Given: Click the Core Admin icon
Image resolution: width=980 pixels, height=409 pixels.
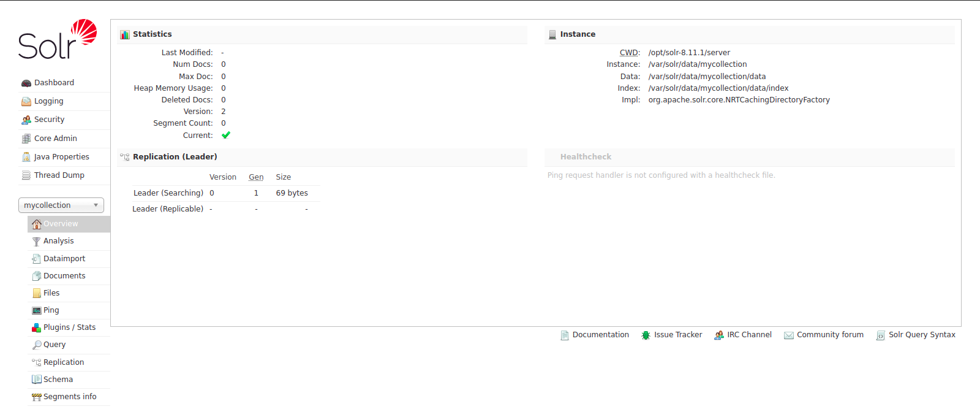Looking at the screenshot, I should (x=26, y=139).
